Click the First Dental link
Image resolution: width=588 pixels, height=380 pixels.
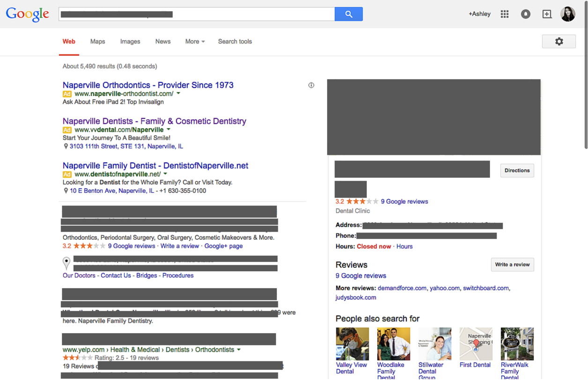tap(475, 365)
